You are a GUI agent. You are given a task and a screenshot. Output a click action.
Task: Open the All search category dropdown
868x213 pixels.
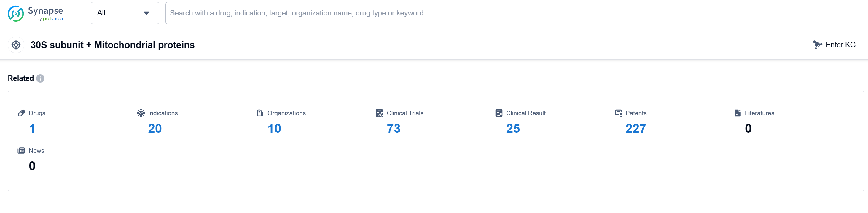[x=124, y=13]
